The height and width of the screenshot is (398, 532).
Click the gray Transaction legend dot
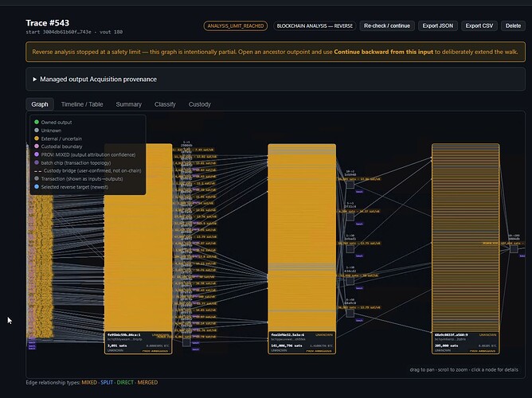coord(37,178)
